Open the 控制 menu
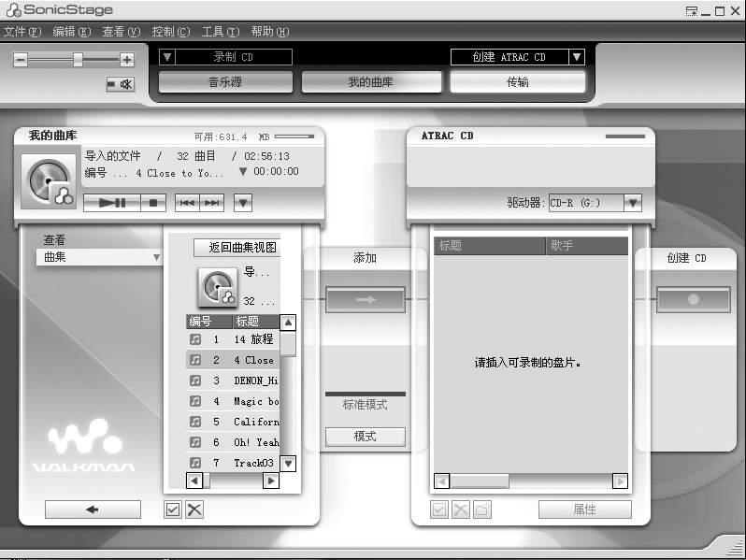 tap(171, 32)
